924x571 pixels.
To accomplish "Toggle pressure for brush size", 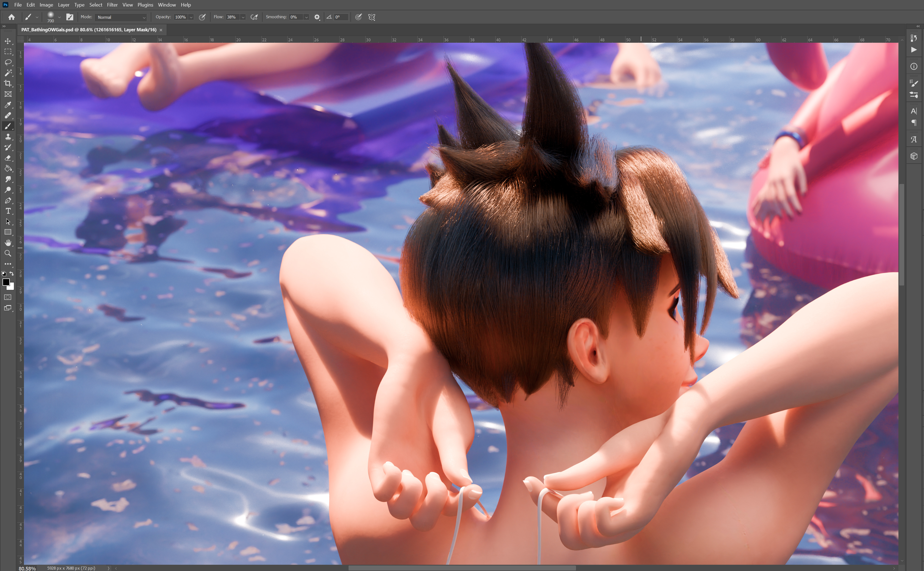I will 359,17.
